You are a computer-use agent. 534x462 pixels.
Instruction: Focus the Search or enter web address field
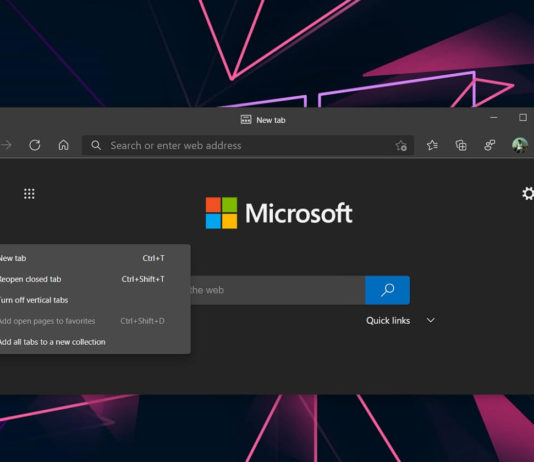pyautogui.click(x=248, y=145)
